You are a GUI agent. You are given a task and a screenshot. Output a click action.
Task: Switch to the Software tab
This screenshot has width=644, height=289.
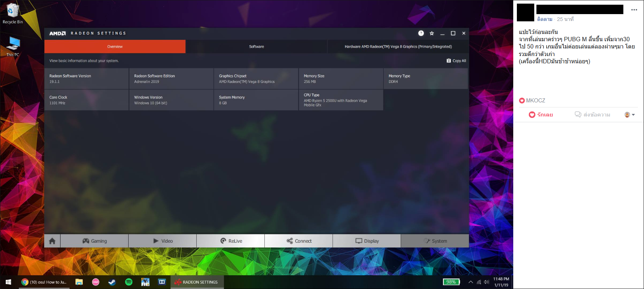click(256, 47)
